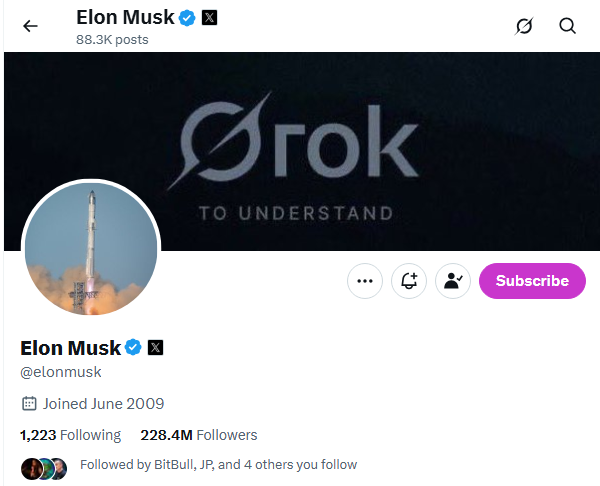
Task: Click the calendar icon beside Joined June 2009
Action: [x=29, y=404]
